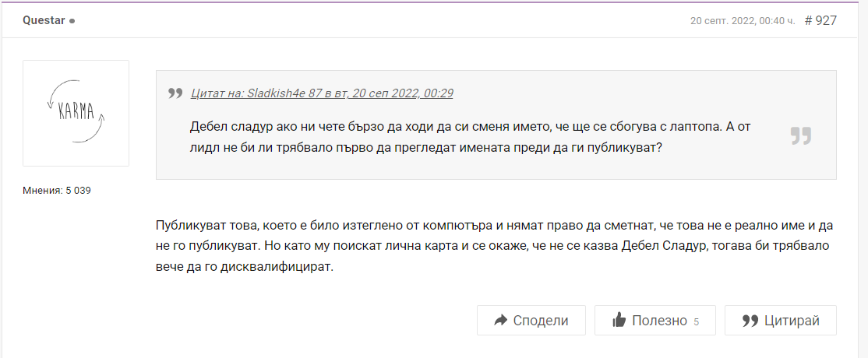Click the quote marks icon beside Цитирай
Image resolution: width=868 pixels, height=358 pixels.
tap(750, 321)
